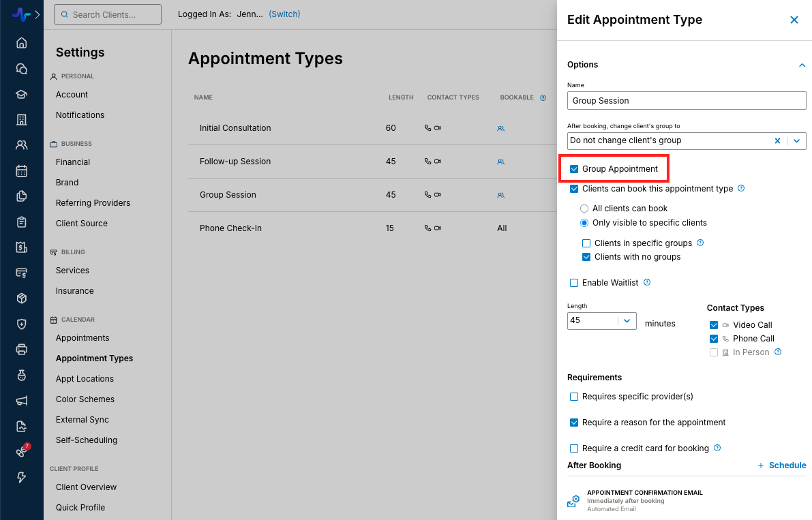This screenshot has height=520, width=812.
Task: Open Appt Locations settings
Action: (x=85, y=379)
